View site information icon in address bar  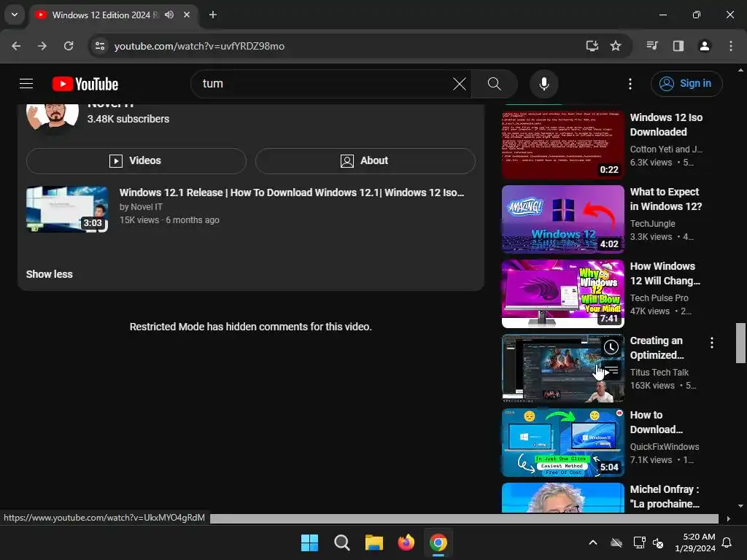coord(99,46)
